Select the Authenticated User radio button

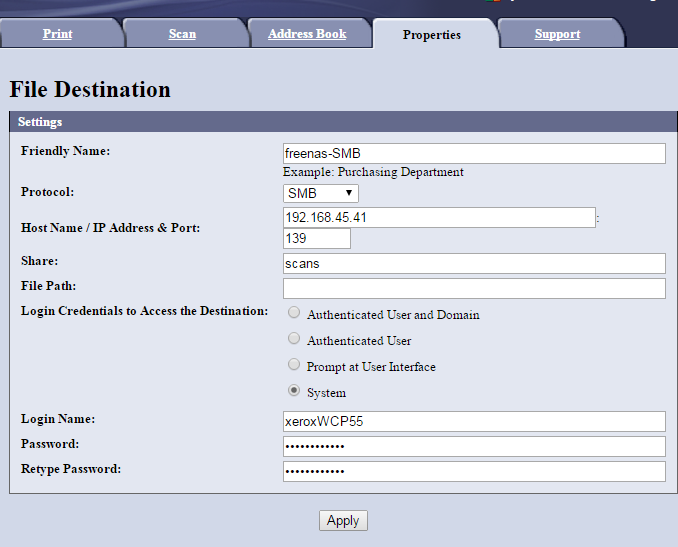tap(294, 338)
